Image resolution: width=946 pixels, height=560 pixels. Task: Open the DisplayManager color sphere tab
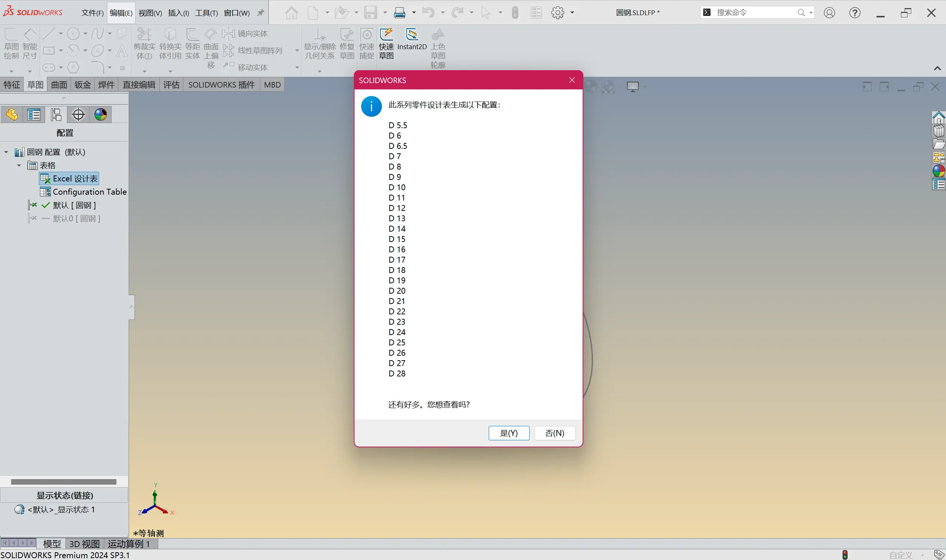coord(101,115)
